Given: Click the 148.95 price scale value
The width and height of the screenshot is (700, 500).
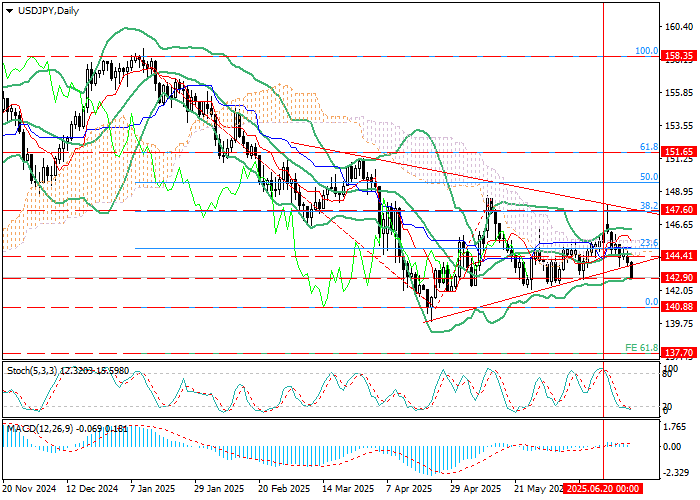Looking at the screenshot, I should (679, 192).
